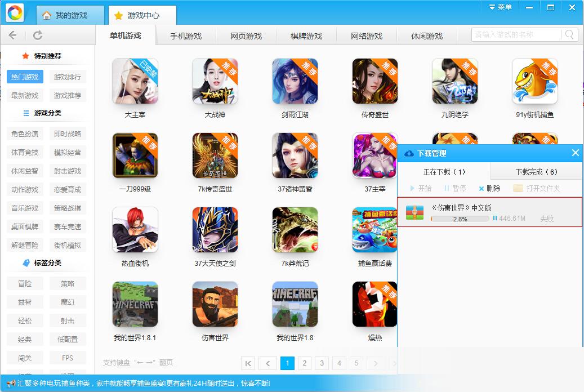Click the 暂停 download button
The height and width of the screenshot is (392, 584).
click(455, 188)
